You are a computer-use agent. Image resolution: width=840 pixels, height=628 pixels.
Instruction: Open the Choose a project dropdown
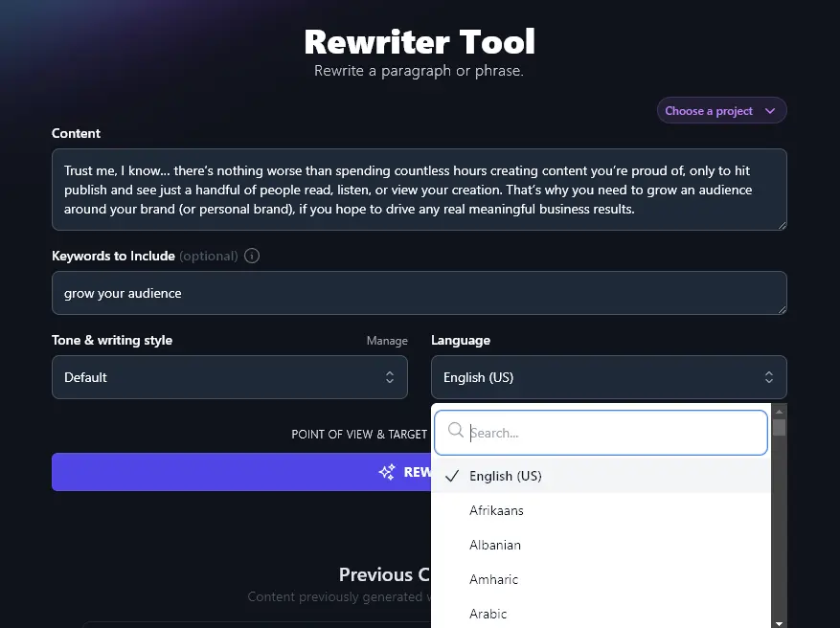click(721, 111)
